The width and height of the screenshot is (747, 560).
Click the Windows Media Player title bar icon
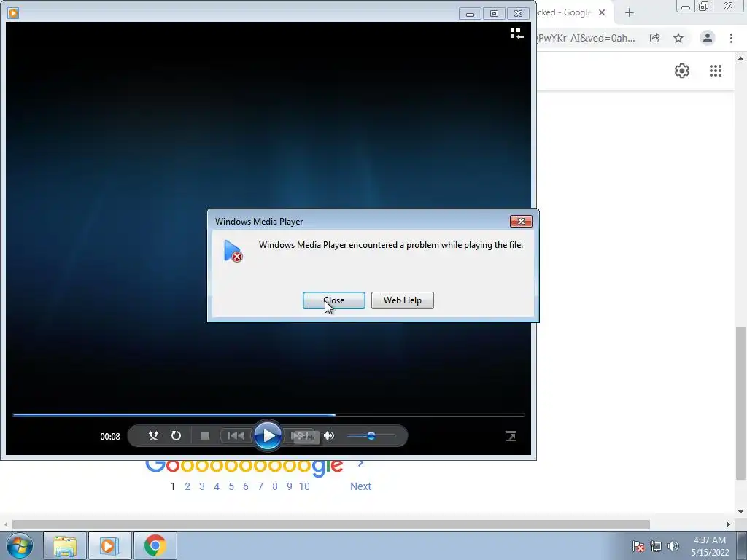click(13, 13)
